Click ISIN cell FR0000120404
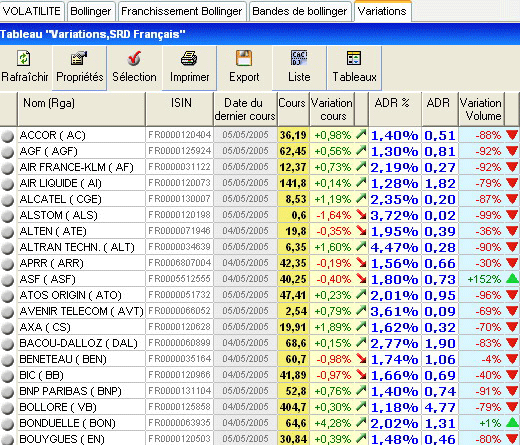The height and width of the screenshot is (445, 520). (180, 135)
